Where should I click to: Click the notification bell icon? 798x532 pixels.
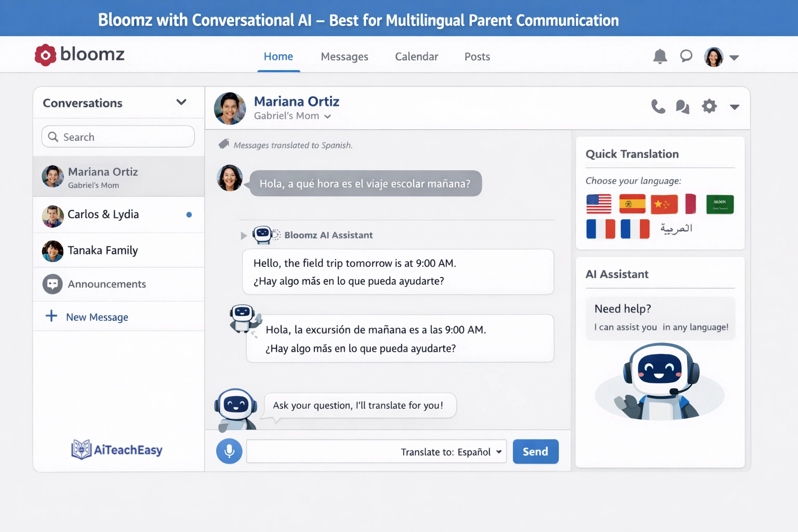point(660,57)
